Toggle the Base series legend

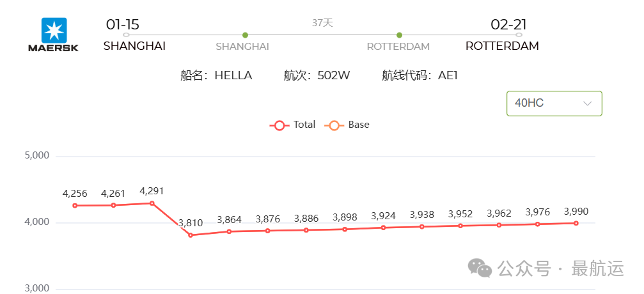(347, 125)
